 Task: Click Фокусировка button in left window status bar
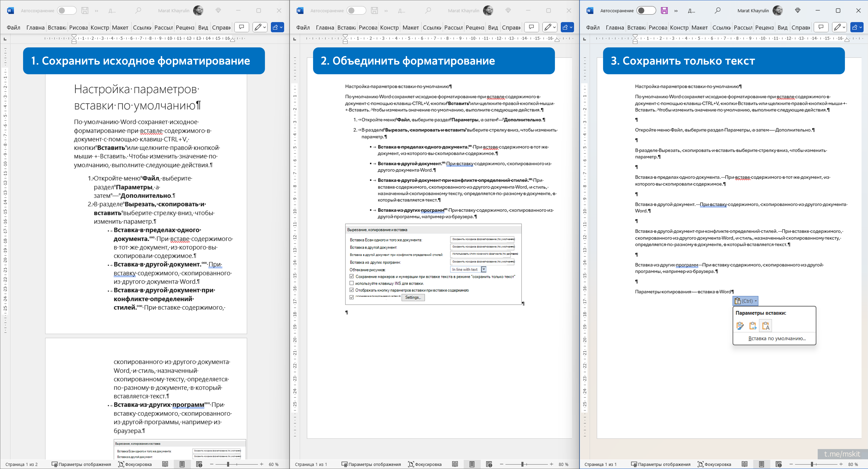tap(135, 464)
